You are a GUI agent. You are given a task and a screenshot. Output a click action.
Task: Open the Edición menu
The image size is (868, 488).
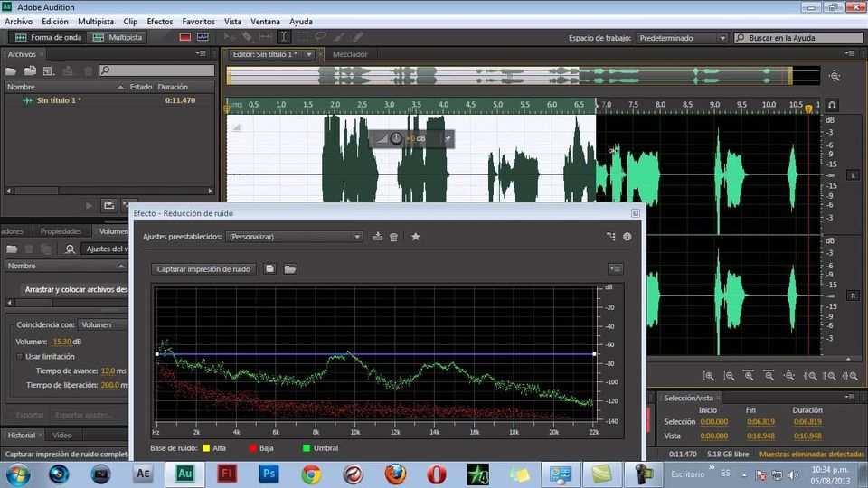55,22
